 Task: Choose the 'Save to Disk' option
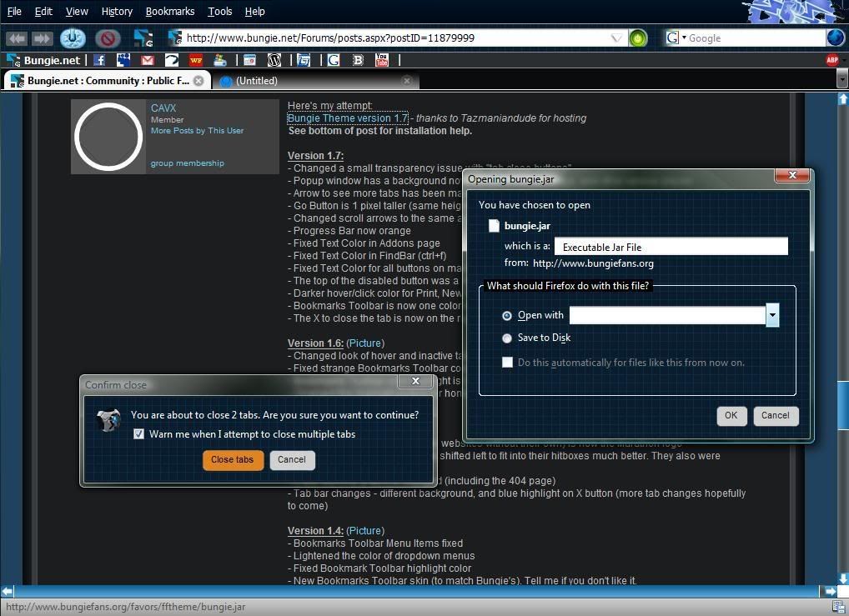[x=507, y=338]
